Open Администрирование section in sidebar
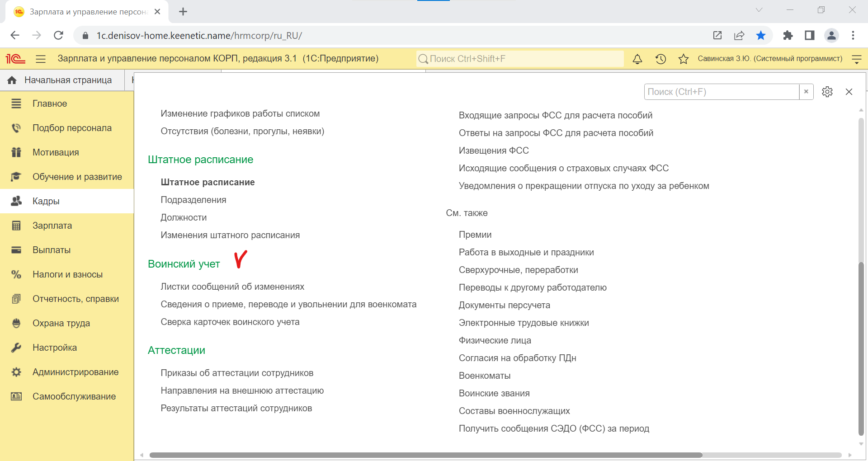The height and width of the screenshot is (461, 868). coord(75,372)
